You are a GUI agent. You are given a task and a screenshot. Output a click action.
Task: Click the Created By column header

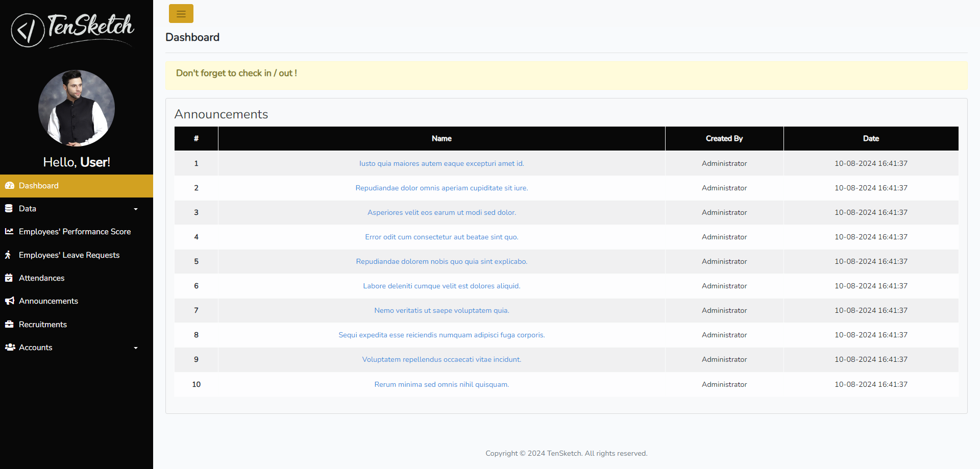tap(724, 138)
